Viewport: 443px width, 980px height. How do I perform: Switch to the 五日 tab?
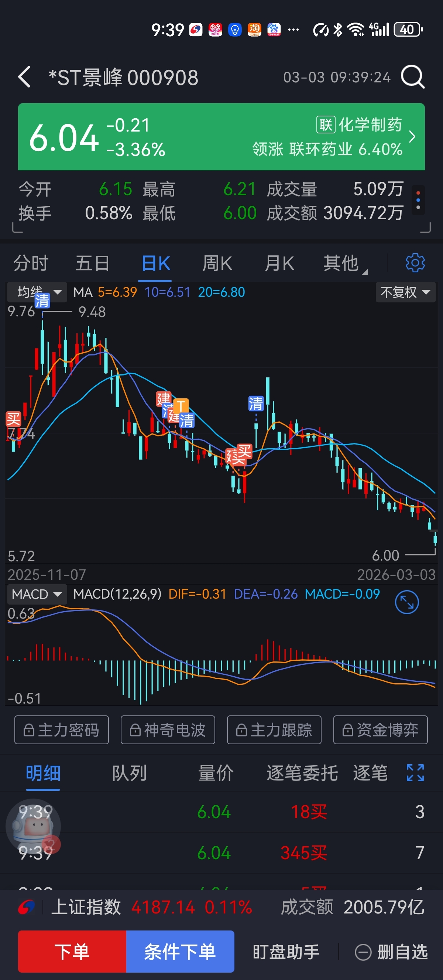93,263
